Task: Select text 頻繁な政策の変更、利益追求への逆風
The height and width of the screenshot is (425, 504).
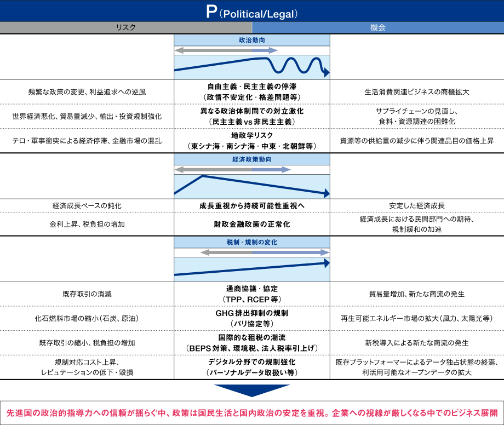Action: click(x=87, y=92)
